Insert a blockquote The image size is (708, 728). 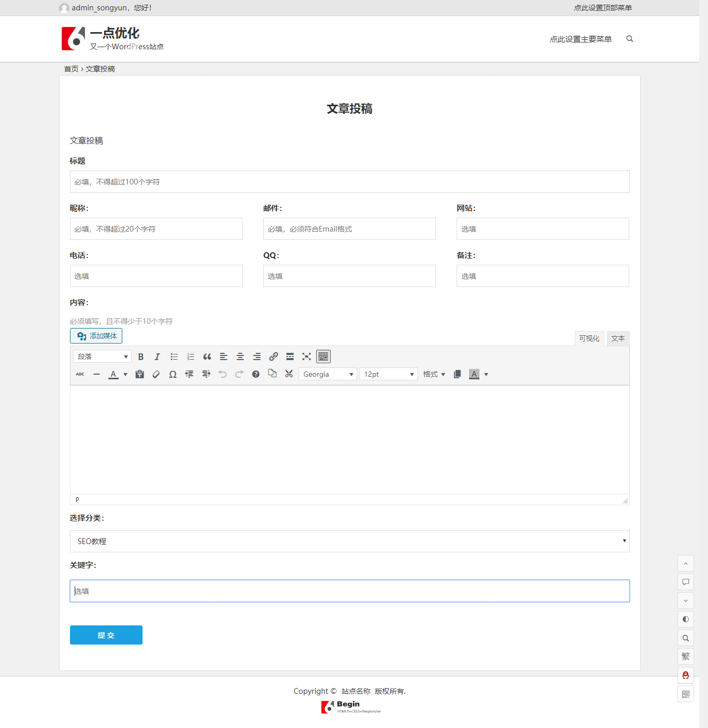tap(207, 356)
